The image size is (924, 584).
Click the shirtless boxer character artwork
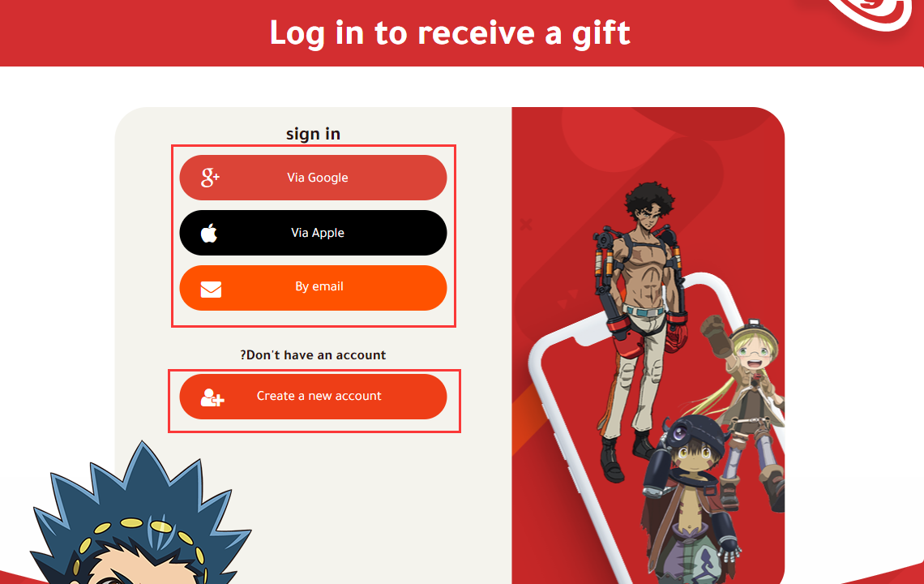tap(640, 330)
